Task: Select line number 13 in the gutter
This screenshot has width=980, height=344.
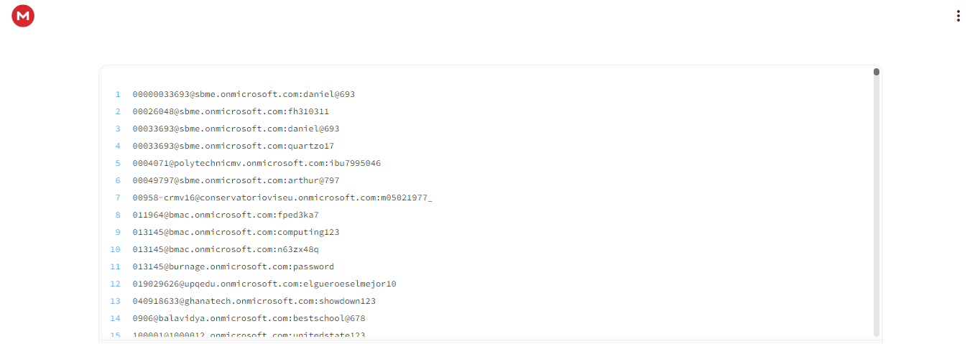Action: (116, 301)
